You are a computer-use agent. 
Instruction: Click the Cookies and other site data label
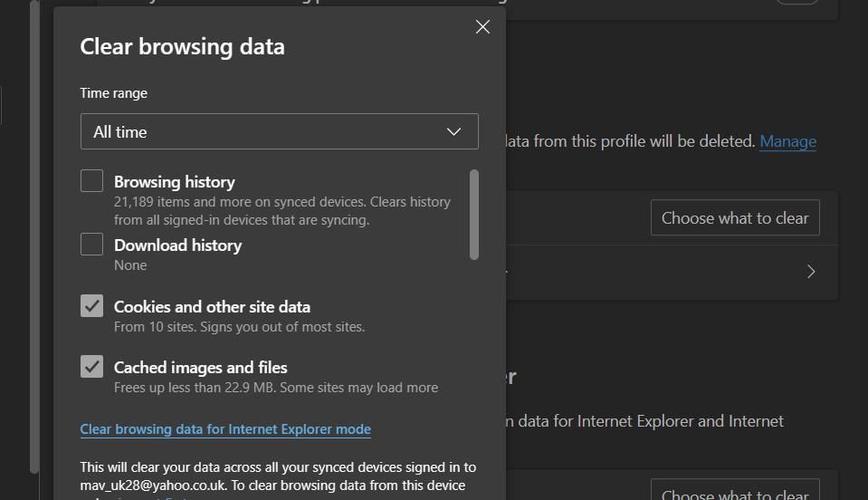coord(212,307)
